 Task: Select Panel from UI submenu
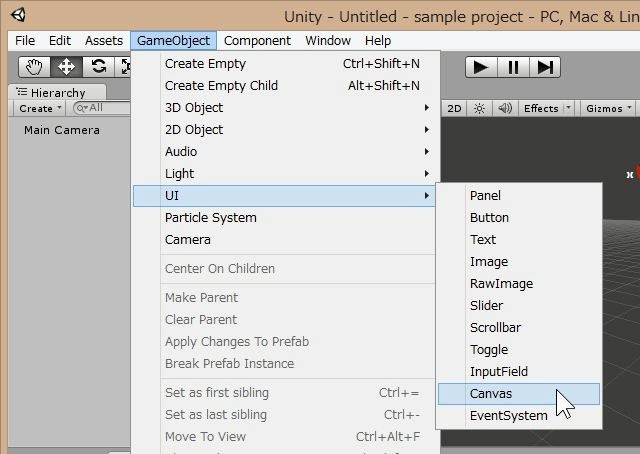[x=519, y=196]
